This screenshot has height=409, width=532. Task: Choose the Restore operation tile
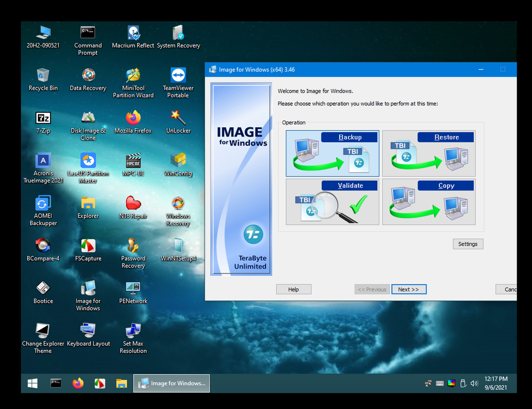pyautogui.click(x=429, y=153)
